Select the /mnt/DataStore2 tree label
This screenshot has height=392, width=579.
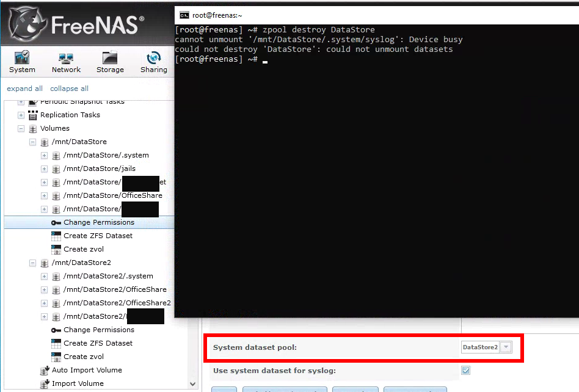pyautogui.click(x=81, y=263)
